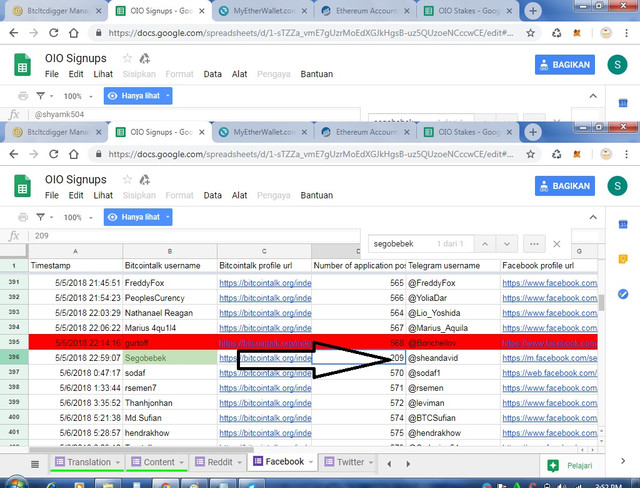Open the 100% zoom dropdown in the lower toolbar
640x488 pixels.
pos(78,217)
